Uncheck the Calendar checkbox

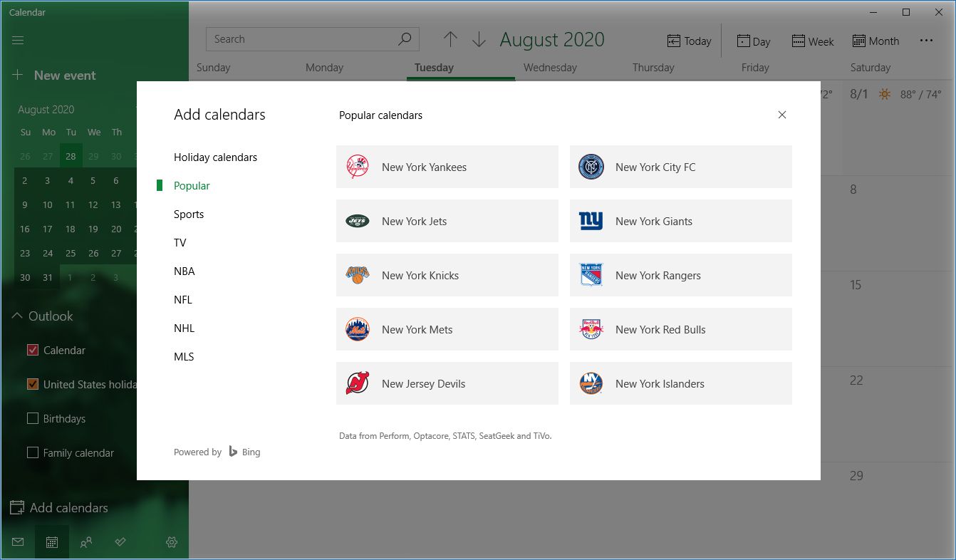(33, 350)
